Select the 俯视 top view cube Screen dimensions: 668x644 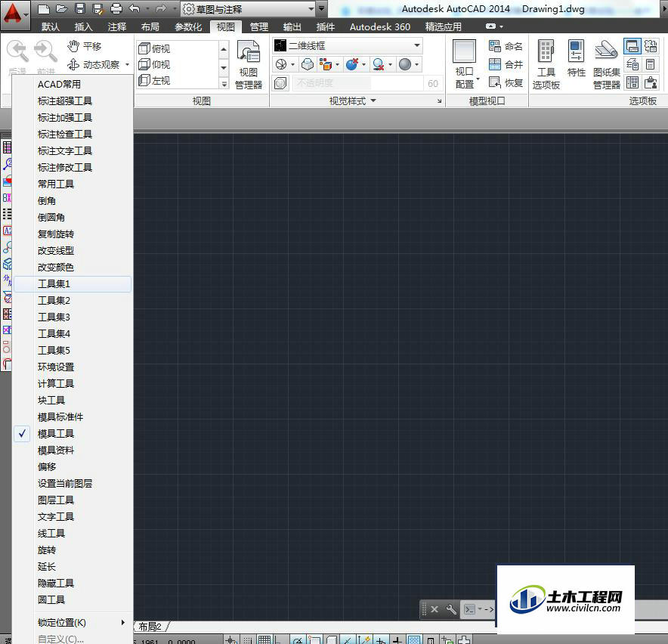point(154,48)
